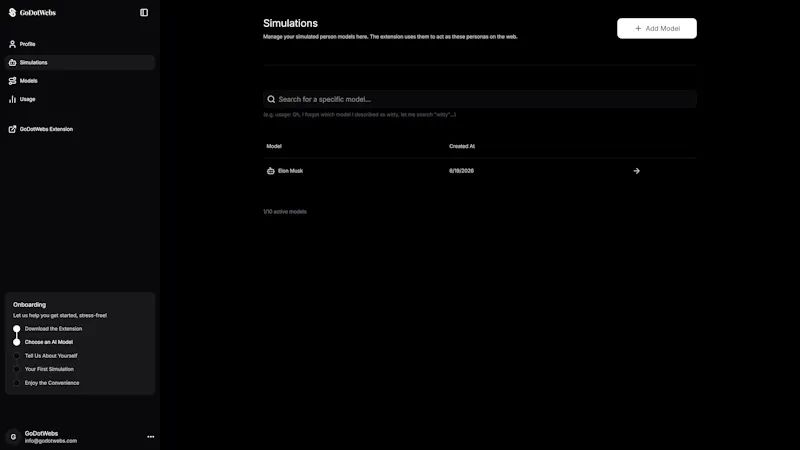The width and height of the screenshot is (800, 450).
Task: Click the Model column header
Action: tap(274, 146)
